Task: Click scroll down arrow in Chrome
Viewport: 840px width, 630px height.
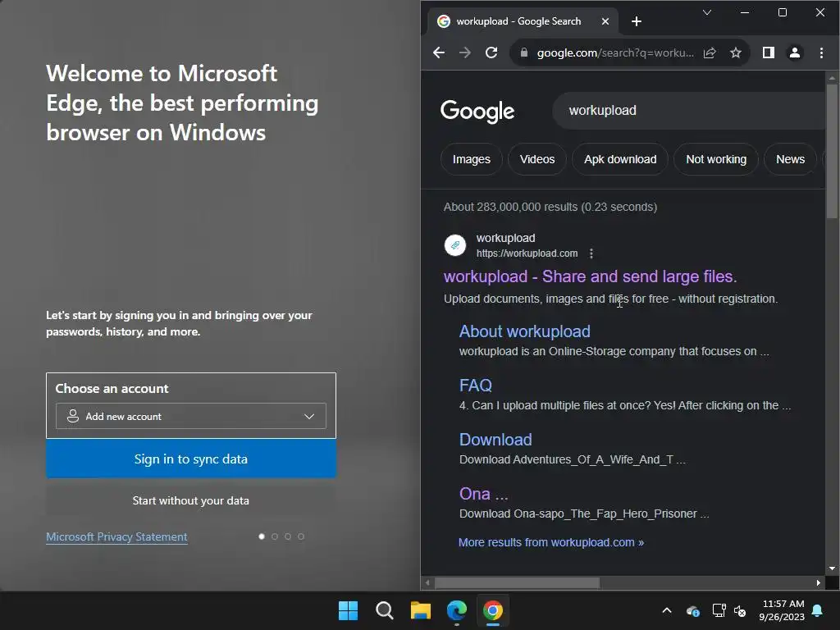Action: [832, 568]
